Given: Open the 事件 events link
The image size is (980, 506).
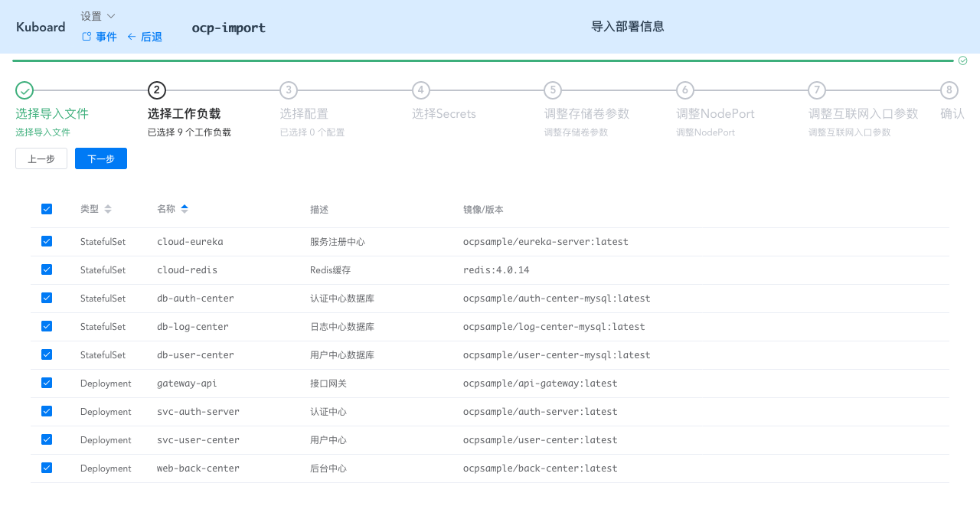Looking at the screenshot, I should [100, 37].
